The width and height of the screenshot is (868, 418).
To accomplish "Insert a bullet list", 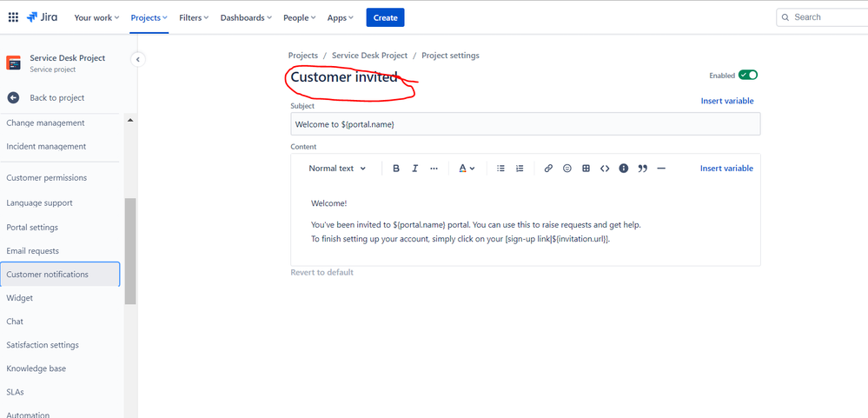I will [x=500, y=169].
